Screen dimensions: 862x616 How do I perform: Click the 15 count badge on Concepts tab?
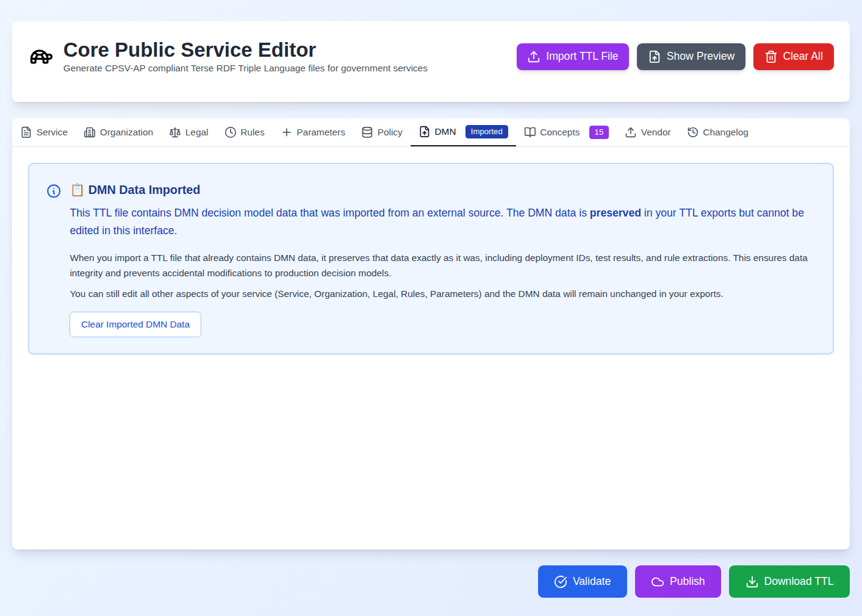click(598, 132)
